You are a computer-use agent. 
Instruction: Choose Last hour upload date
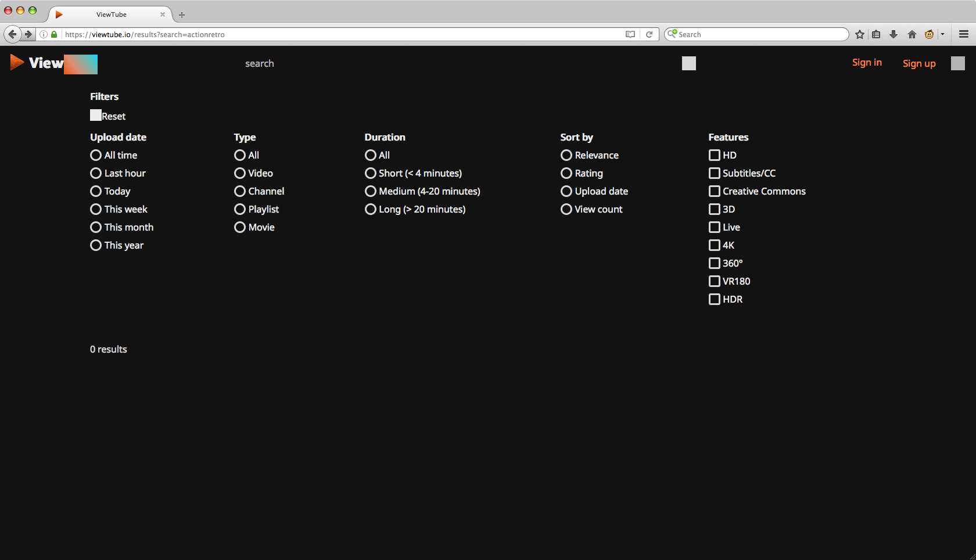tap(118, 173)
